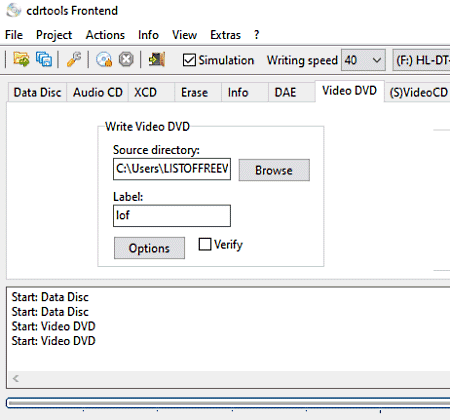This screenshot has width=450, height=420.
Task: Click the 'Label:' caption text
Action: tap(128, 197)
